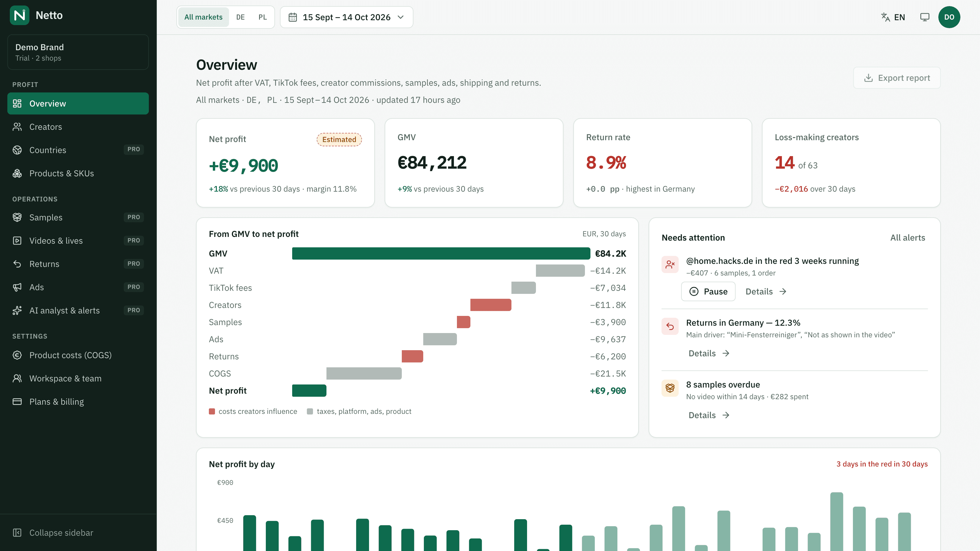Screen dimensions: 980x551
Task: Click the Export report button
Action: click(x=897, y=78)
